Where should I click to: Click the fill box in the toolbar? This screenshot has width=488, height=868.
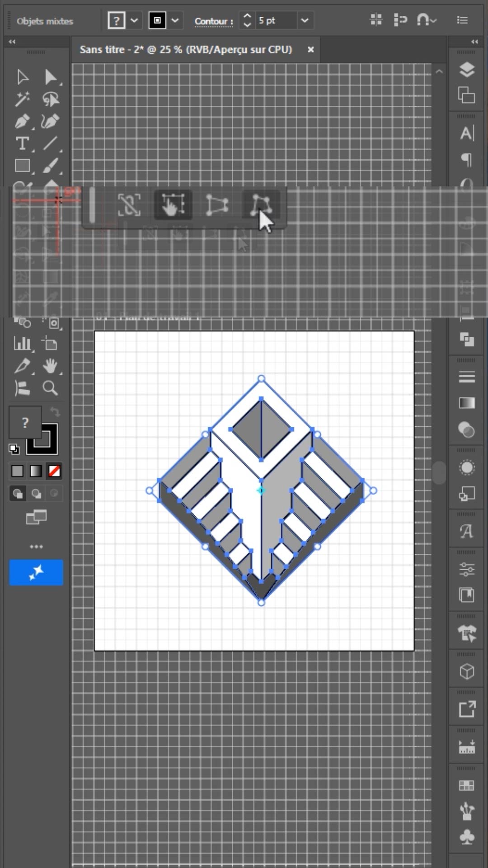25,422
